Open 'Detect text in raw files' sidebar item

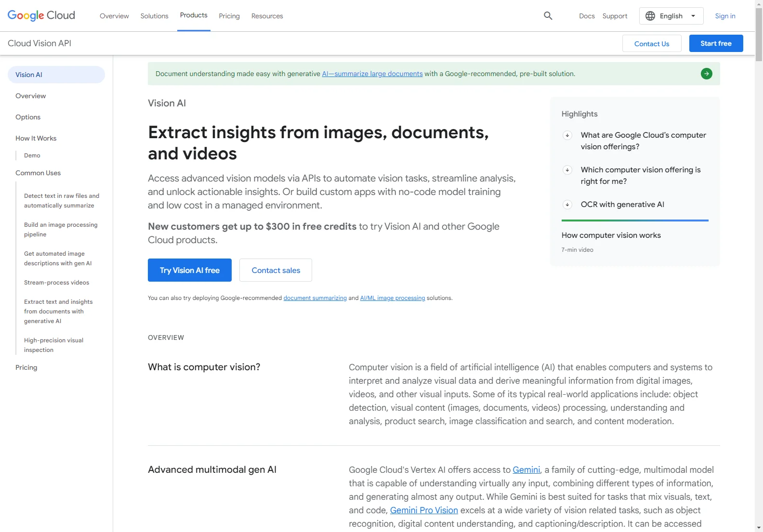(x=62, y=201)
